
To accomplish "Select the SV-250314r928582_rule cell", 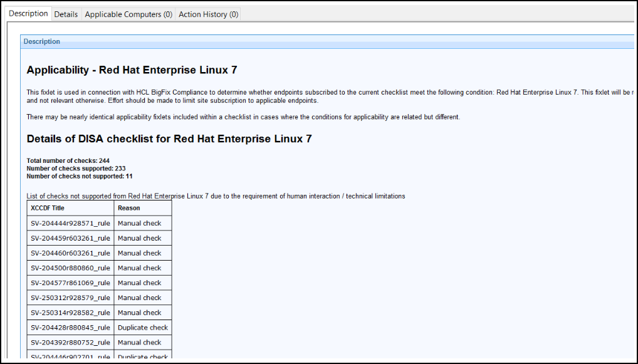I will 70,313.
